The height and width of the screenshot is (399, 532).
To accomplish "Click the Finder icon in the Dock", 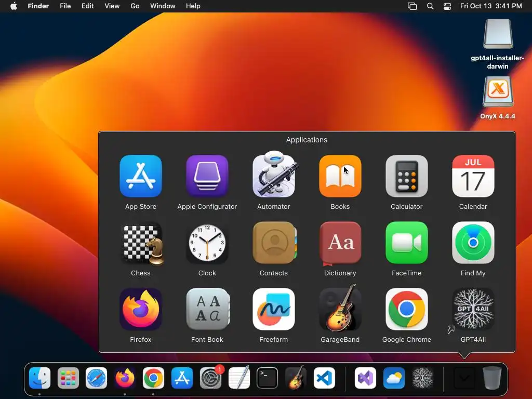I will click(39, 378).
